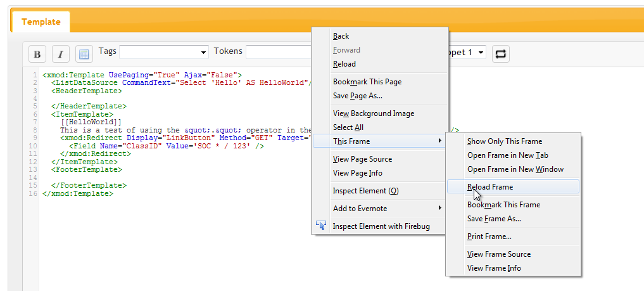Image resolution: width=644 pixels, height=291 pixels.
Task: Click the </xmod:Redirect> closing tag
Action: pyautogui.click(x=95, y=153)
